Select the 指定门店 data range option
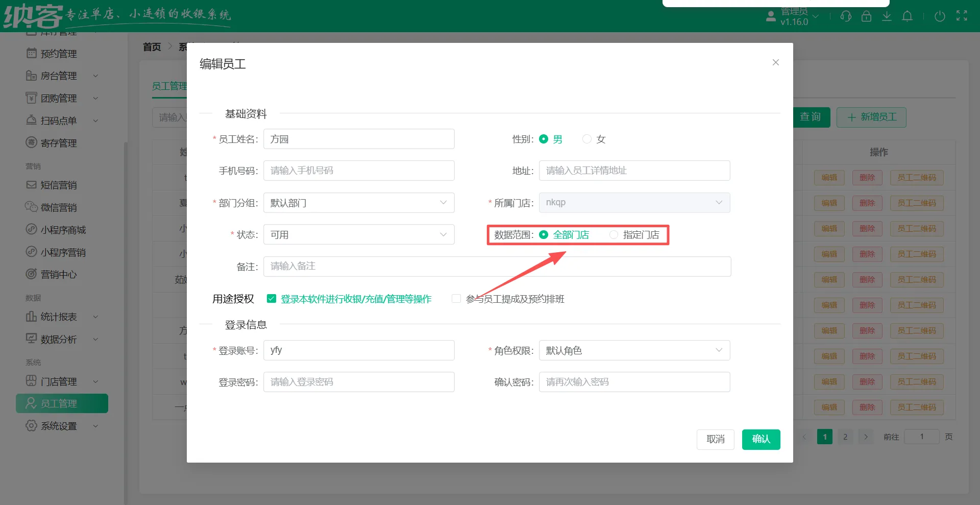 click(614, 235)
